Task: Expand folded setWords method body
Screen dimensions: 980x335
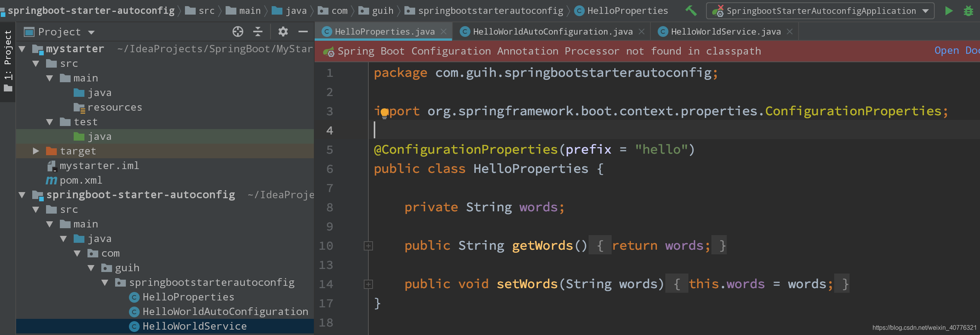Action: [x=368, y=284]
